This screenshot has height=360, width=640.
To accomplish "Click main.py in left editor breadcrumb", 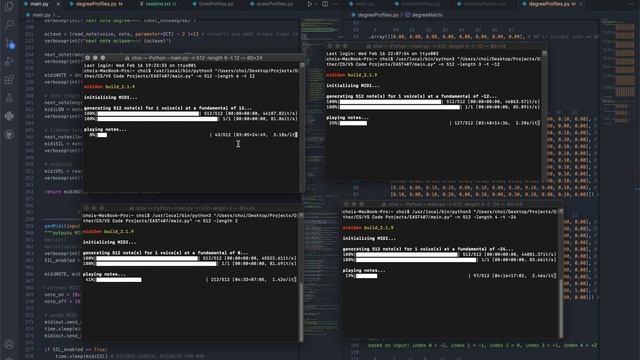I will 41,15.
